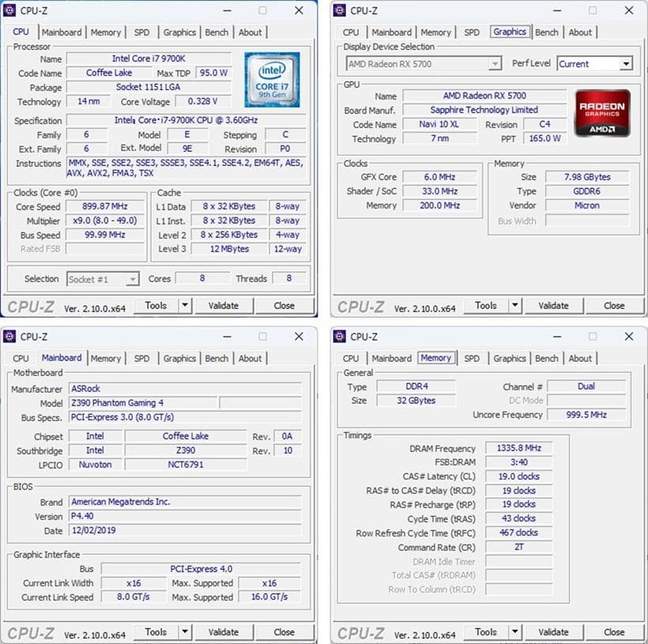
Task: Click the Tools button in the Memory window
Action: click(487, 631)
